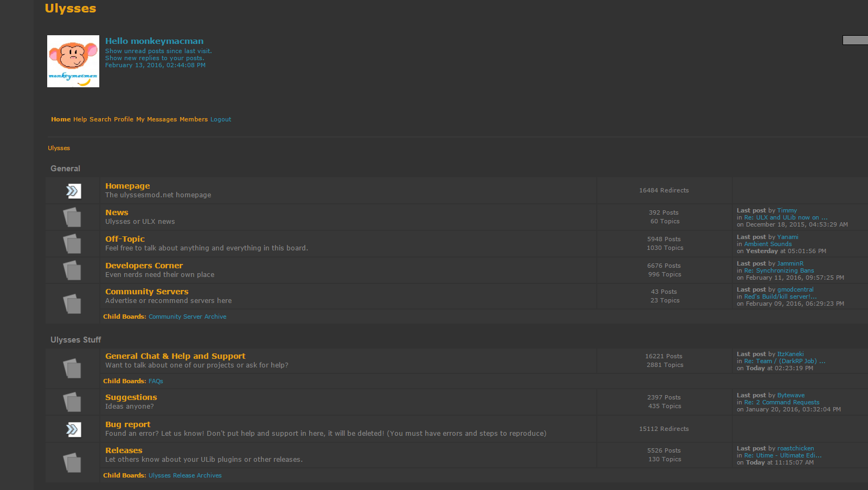Open the Bug report board
The height and width of the screenshot is (490, 868).
[127, 424]
